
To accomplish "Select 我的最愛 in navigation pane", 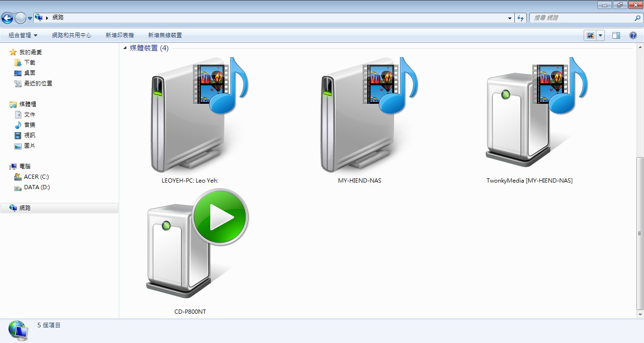I will point(31,52).
